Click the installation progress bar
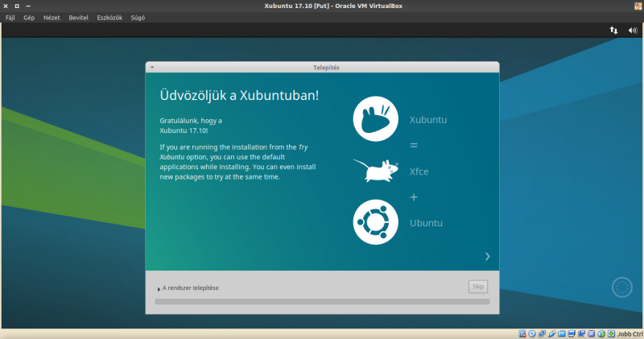 322,302
